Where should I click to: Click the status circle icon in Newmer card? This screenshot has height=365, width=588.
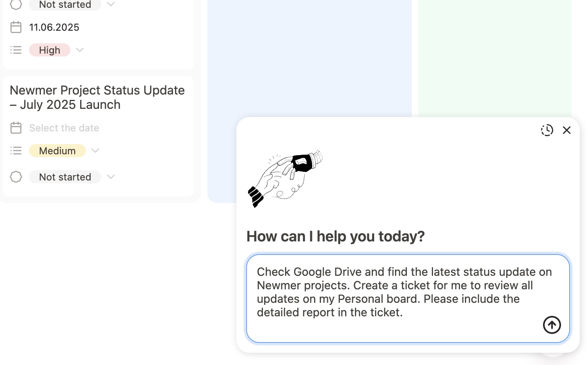[16, 177]
